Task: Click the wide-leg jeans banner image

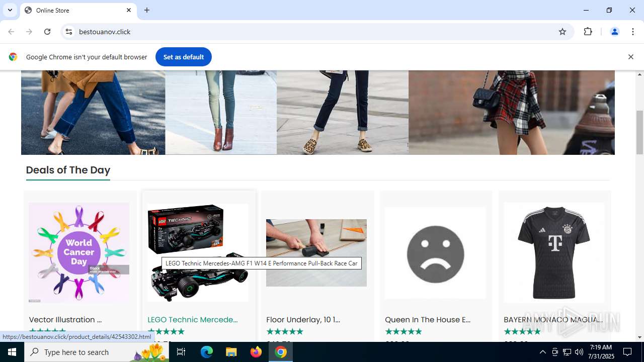Action: tap(93, 113)
